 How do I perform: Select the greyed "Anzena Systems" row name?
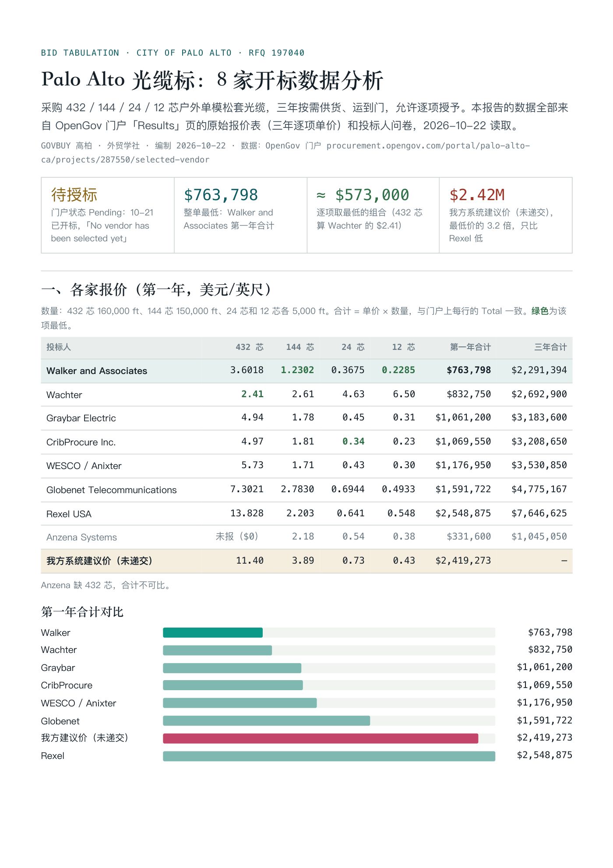(81, 537)
